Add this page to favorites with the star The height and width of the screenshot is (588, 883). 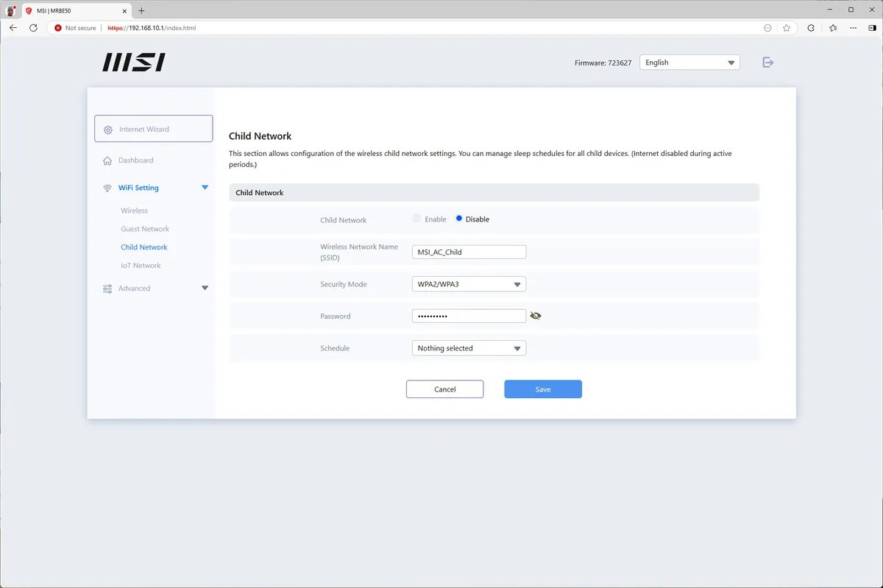click(x=787, y=28)
